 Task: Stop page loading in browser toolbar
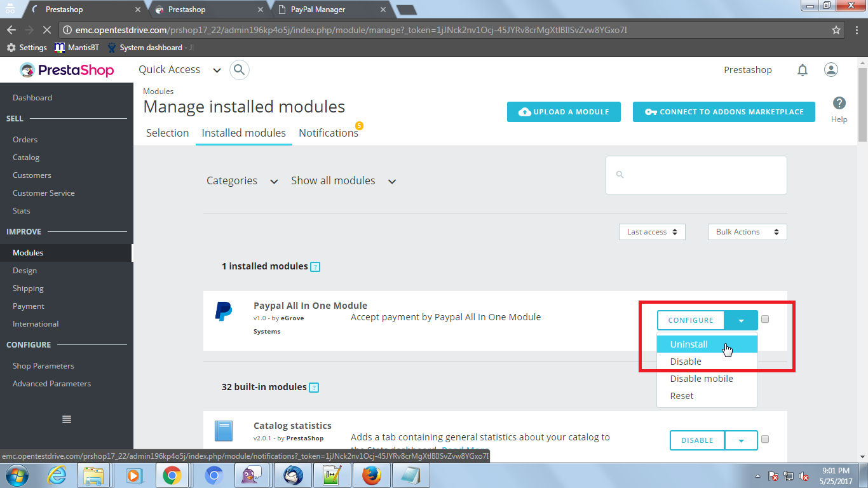click(48, 30)
